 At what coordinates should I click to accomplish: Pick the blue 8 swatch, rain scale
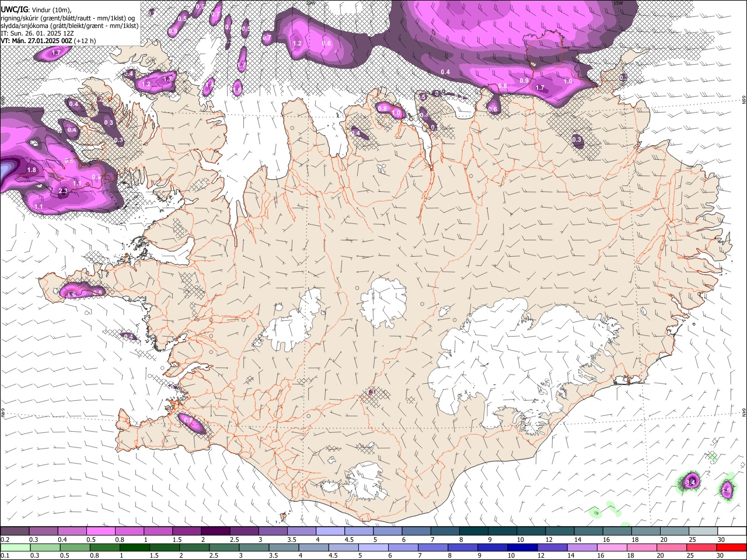462,547
